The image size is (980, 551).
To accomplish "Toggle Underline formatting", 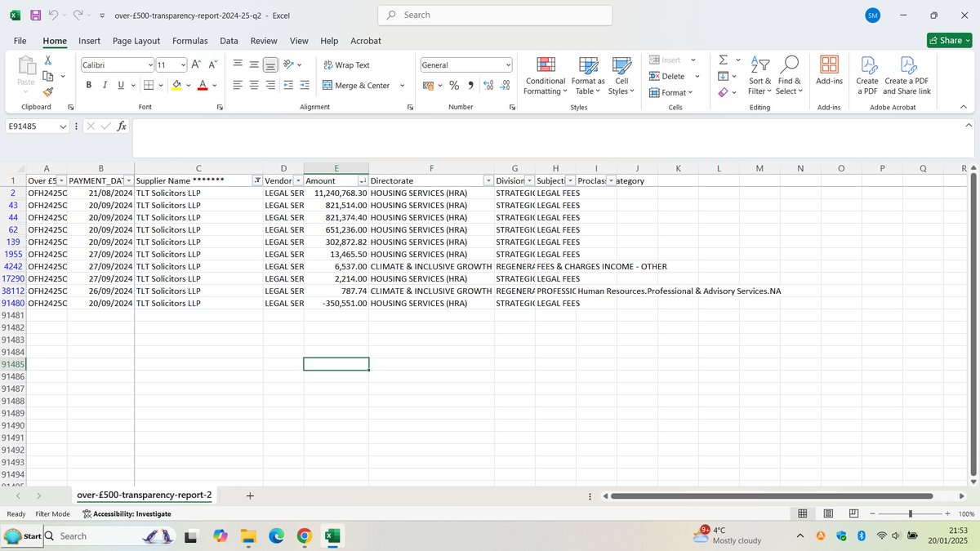I will [121, 85].
